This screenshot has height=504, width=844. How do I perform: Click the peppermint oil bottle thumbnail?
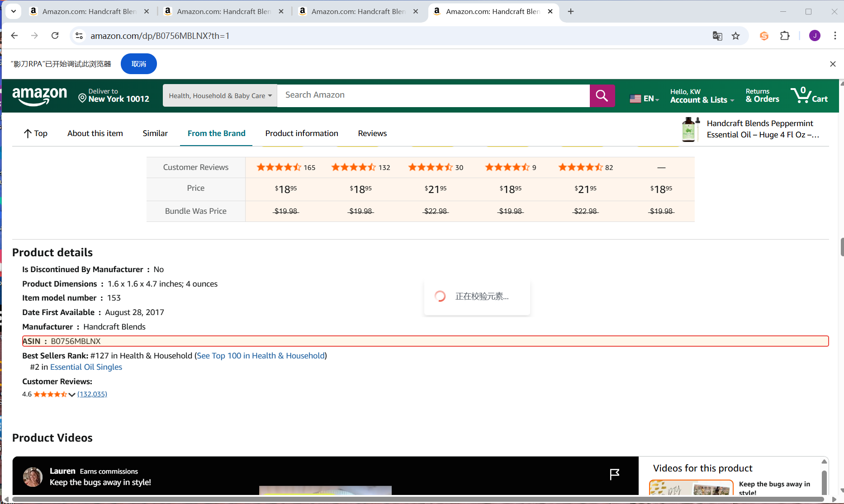[x=690, y=129]
